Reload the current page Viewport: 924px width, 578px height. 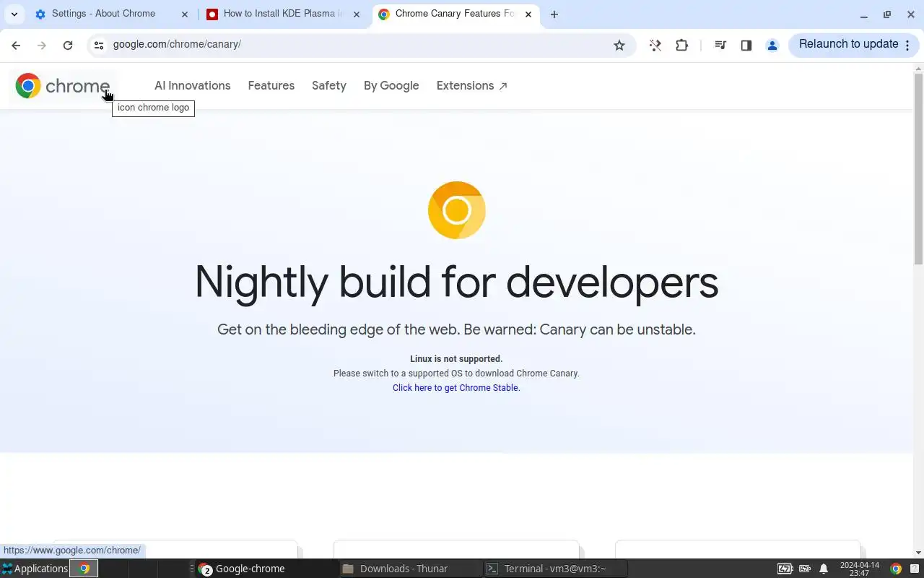[68, 45]
